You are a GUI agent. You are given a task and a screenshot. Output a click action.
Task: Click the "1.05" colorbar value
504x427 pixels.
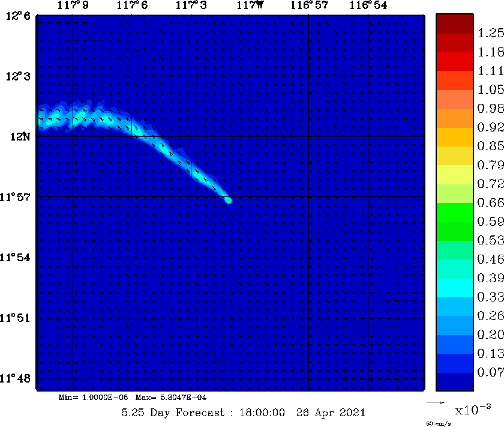point(491,89)
